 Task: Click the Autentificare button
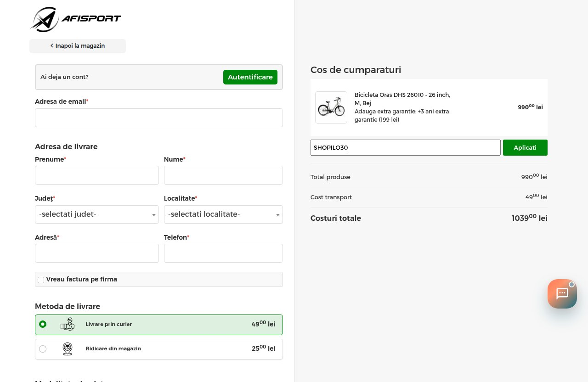point(250,77)
